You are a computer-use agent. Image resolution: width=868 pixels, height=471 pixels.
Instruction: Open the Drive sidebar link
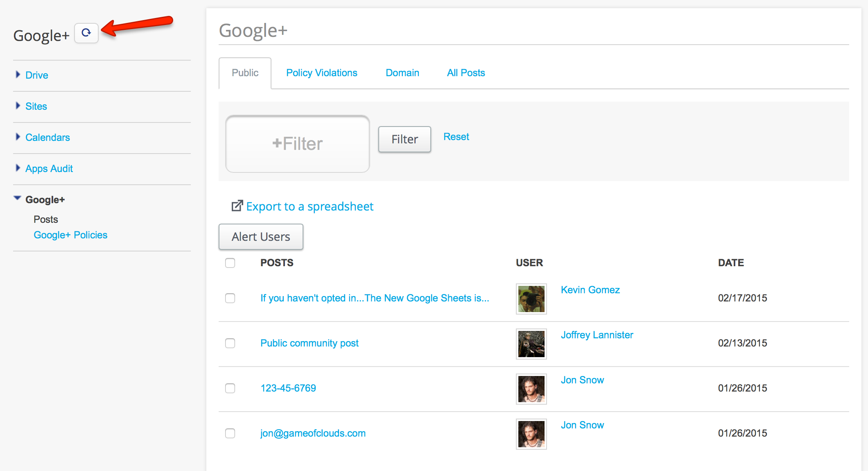pyautogui.click(x=37, y=75)
